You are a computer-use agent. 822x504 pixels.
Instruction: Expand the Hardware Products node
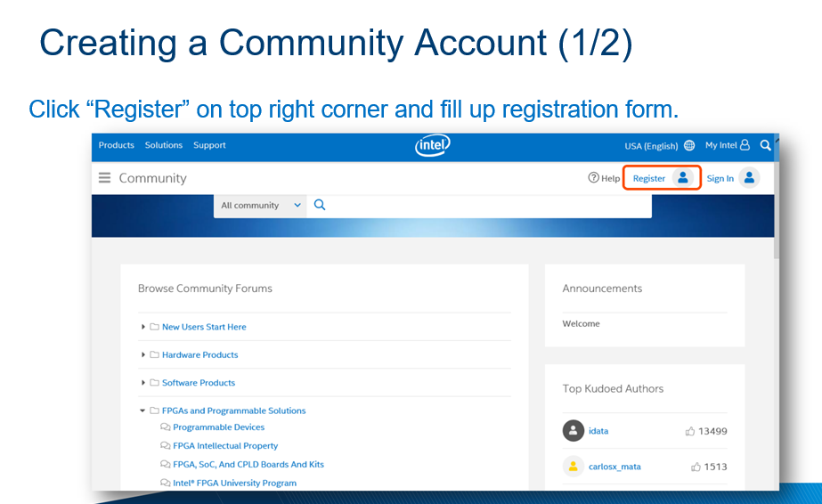point(142,354)
